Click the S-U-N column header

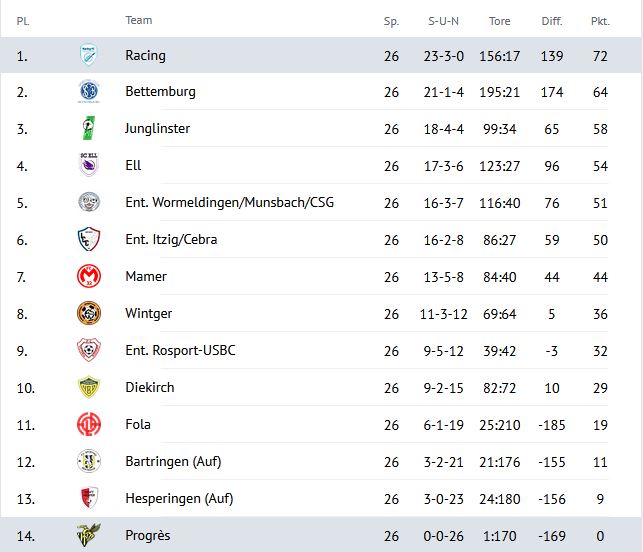[443, 21]
